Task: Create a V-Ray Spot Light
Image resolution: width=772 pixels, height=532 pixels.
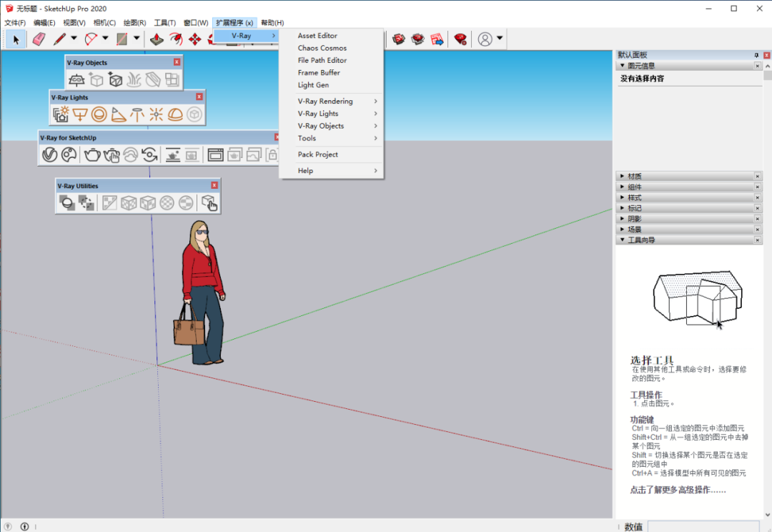Action: pyautogui.click(x=118, y=114)
